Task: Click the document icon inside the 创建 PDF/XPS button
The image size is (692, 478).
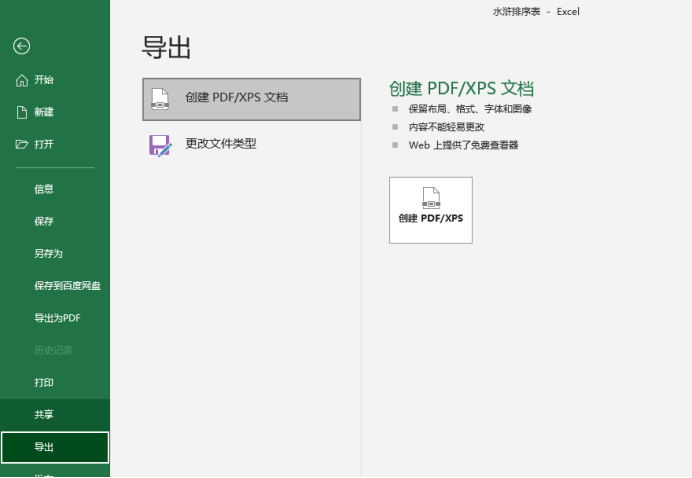Action: point(431,198)
